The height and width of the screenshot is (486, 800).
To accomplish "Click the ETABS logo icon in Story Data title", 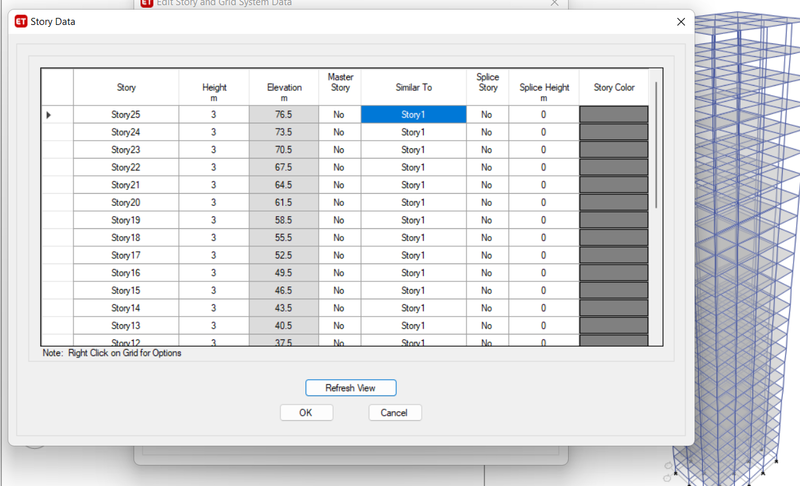I will [21, 21].
